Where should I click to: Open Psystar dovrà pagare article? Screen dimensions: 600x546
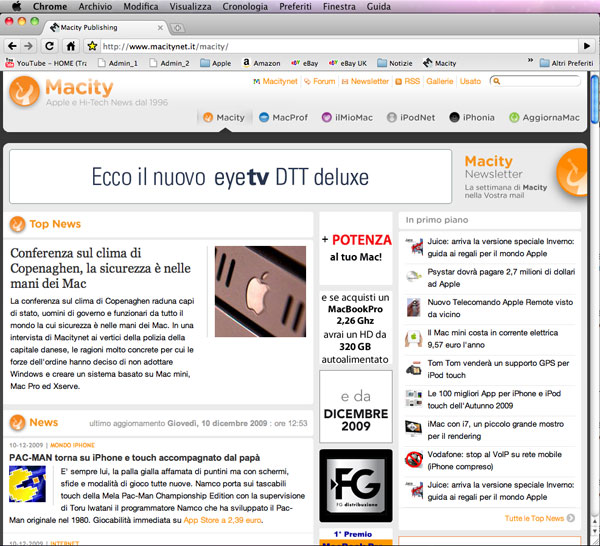point(501,278)
